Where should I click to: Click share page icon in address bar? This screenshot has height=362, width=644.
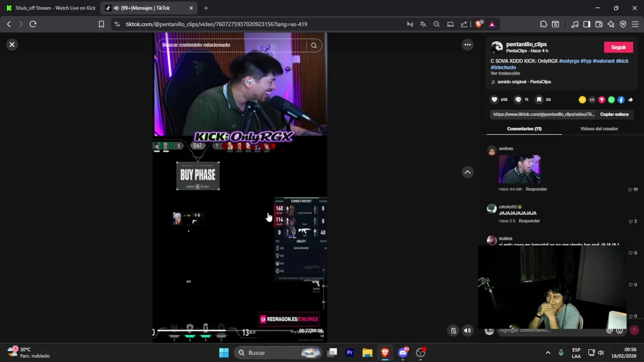point(463,24)
